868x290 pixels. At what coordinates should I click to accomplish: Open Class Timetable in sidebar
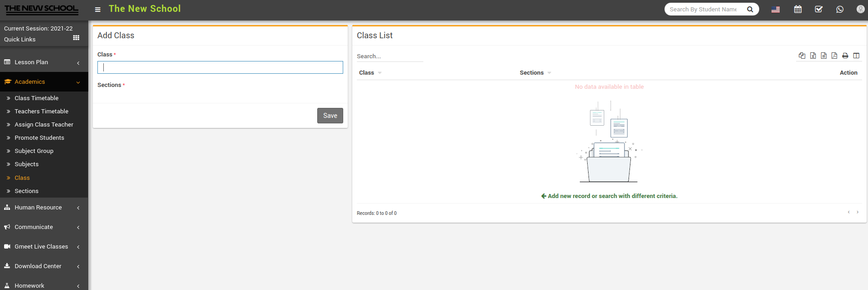tap(36, 98)
